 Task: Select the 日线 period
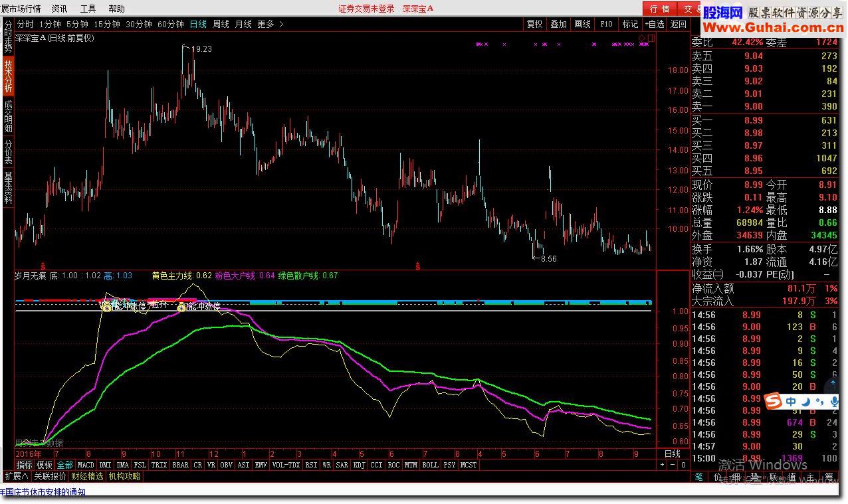(x=198, y=24)
